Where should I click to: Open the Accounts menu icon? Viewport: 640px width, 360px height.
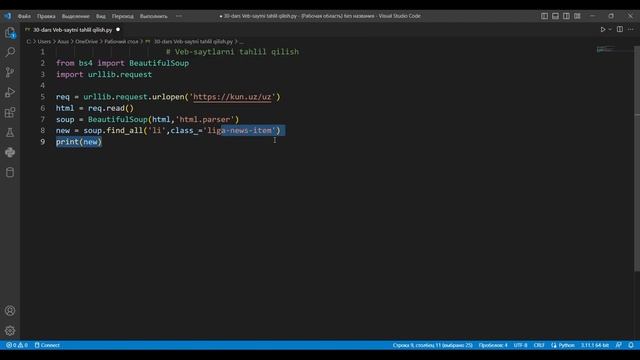click(10, 311)
